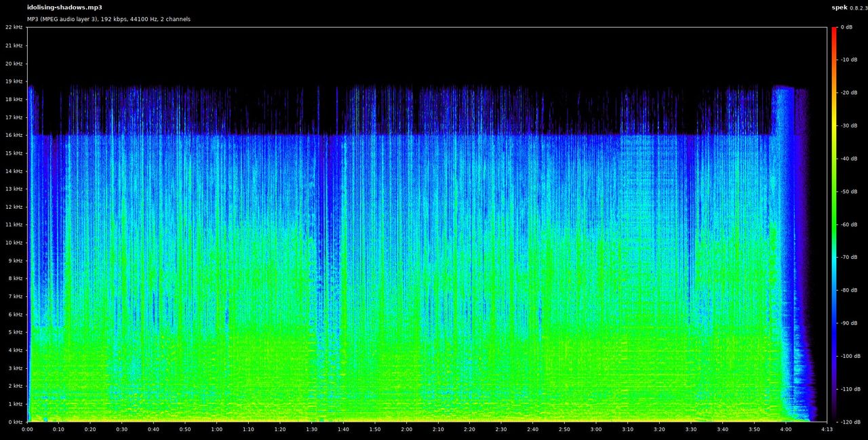Click the 4:13 end time marker

click(826, 429)
